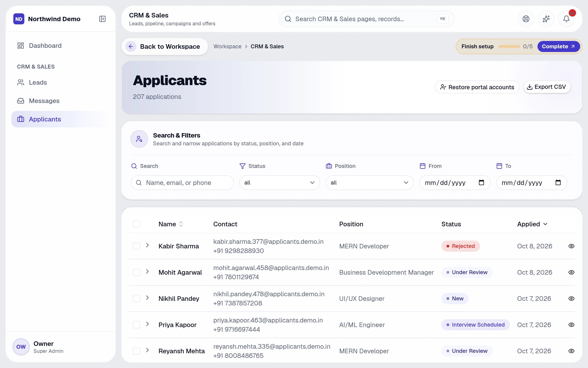The width and height of the screenshot is (588, 368).
Task: Check the Nikhil Pandey row checkbox
Action: pos(136,299)
